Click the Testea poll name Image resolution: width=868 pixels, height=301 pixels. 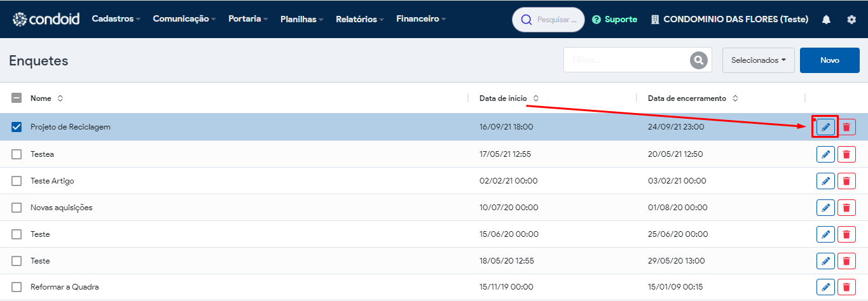[x=43, y=154]
